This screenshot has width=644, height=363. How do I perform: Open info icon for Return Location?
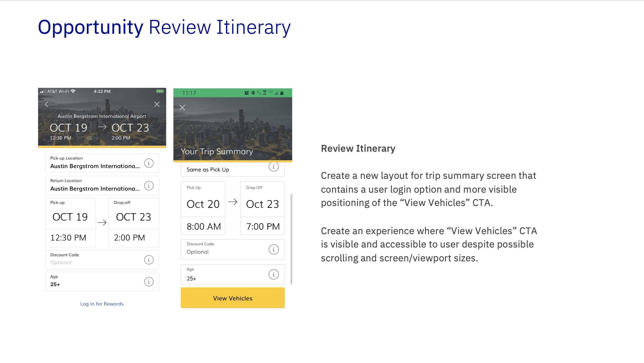pos(149,186)
